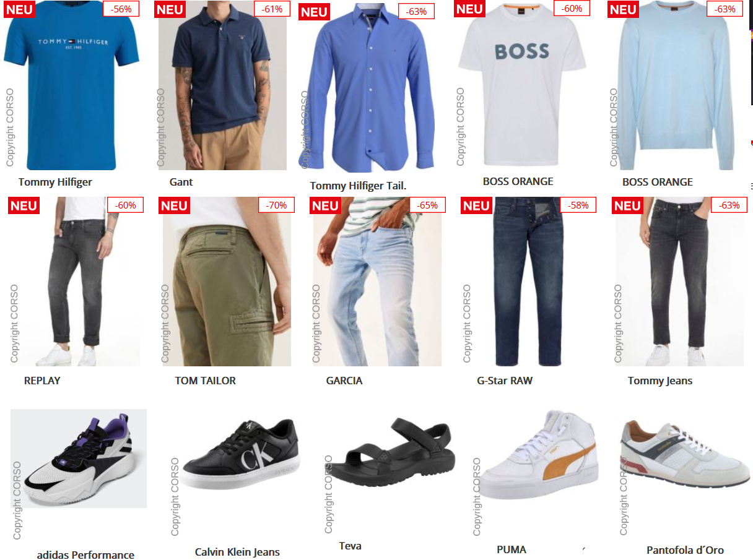This screenshot has width=753, height=560.
Task: Select the light blue GARCIA jeans photo
Action: tap(377, 282)
